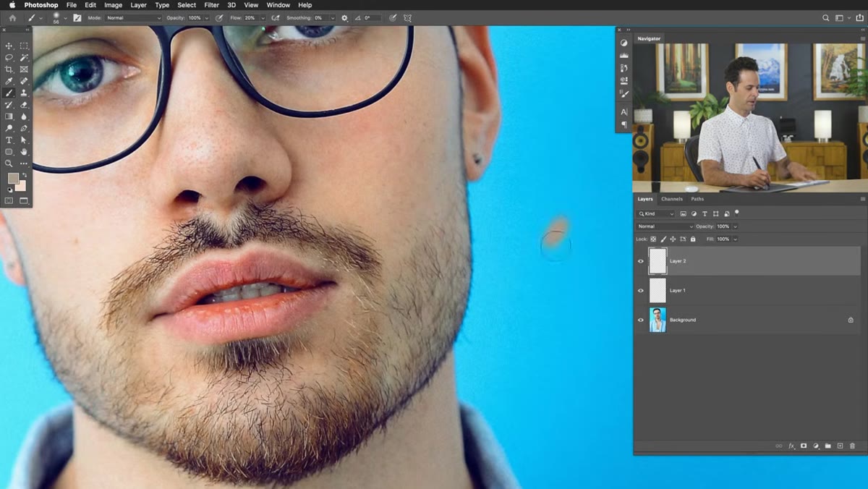868x489 pixels.
Task: Open brush Mode dropdown in options bar
Action: 134,17
